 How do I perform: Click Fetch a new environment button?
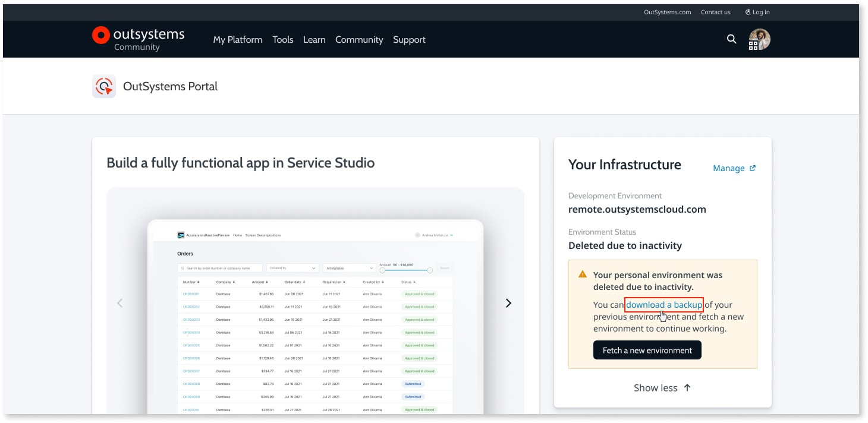click(x=647, y=350)
